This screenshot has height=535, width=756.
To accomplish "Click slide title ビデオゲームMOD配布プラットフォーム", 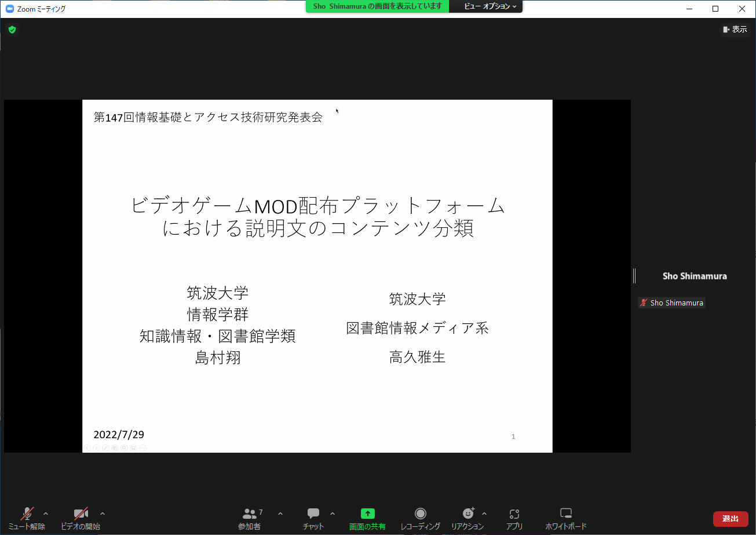I will [x=318, y=206].
